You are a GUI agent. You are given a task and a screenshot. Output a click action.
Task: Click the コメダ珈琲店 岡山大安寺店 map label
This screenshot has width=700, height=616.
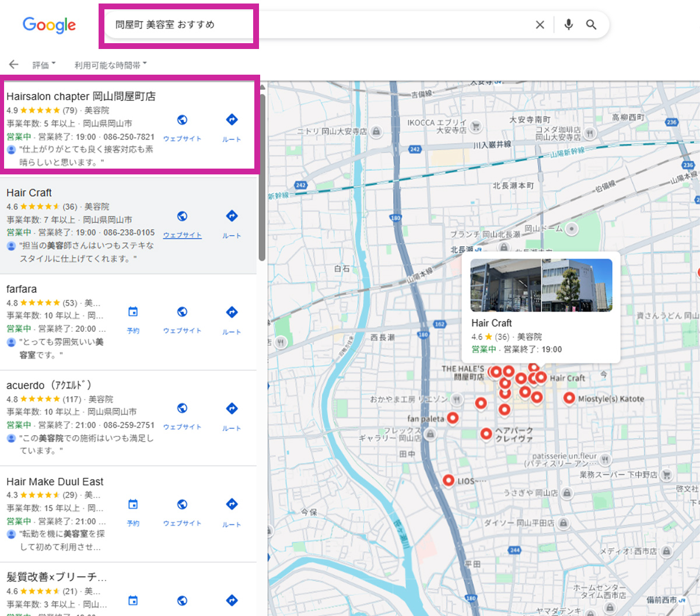(558, 134)
